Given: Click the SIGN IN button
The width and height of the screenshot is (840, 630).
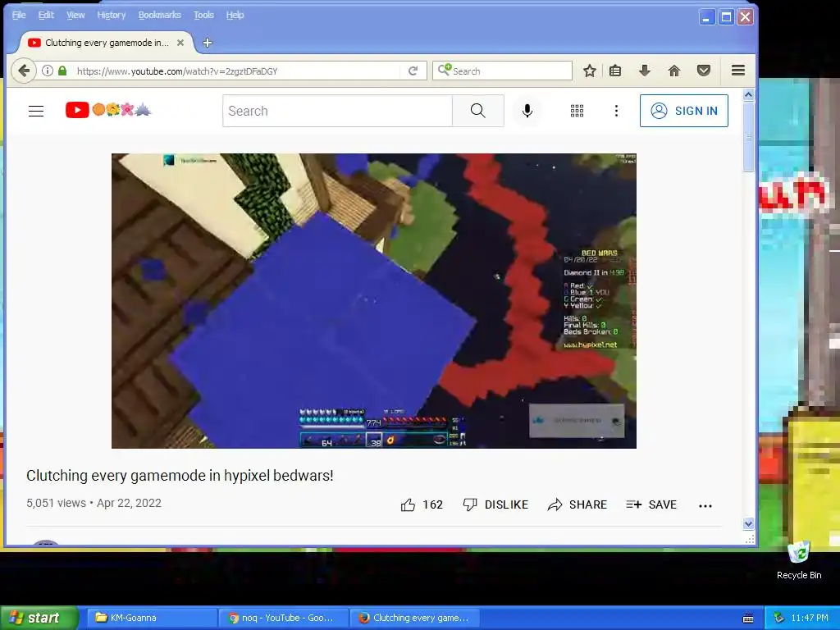Looking at the screenshot, I should click(x=683, y=111).
